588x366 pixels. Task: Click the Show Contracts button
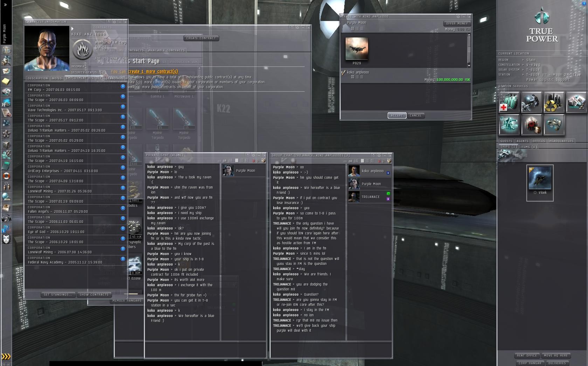(94, 295)
